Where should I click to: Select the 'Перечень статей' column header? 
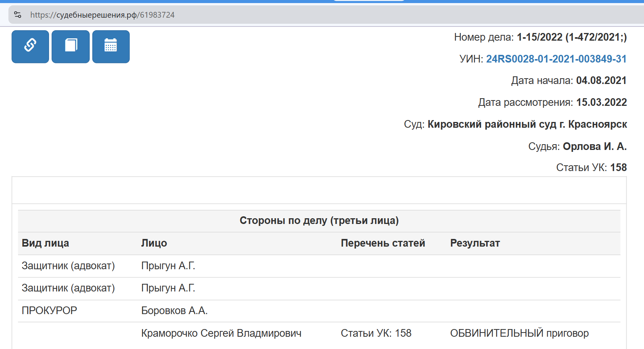click(383, 243)
